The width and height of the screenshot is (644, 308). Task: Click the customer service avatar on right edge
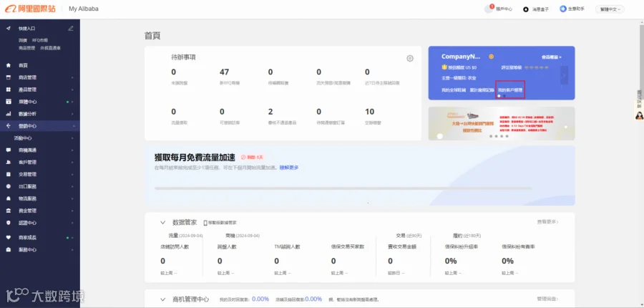[639, 115]
